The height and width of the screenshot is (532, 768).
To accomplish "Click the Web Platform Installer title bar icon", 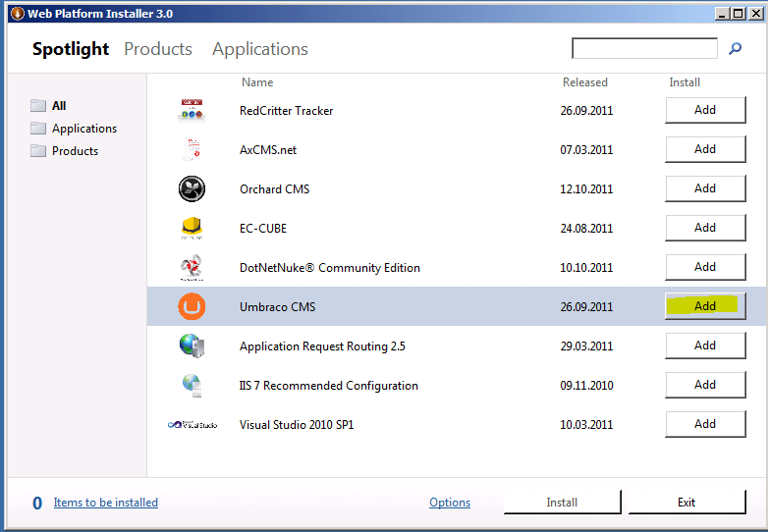I will (x=17, y=13).
